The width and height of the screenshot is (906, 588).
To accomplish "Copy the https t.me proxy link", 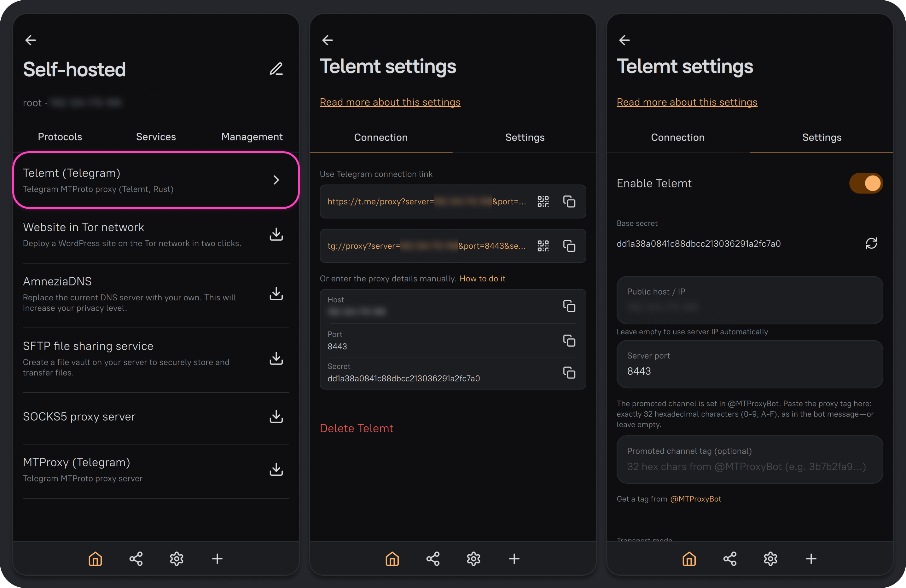I will click(x=569, y=202).
